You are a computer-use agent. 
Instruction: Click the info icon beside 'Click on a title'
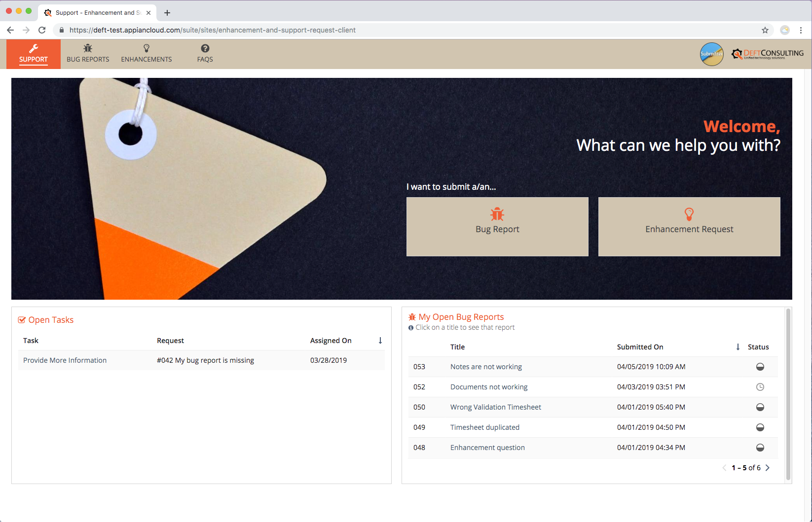(411, 328)
